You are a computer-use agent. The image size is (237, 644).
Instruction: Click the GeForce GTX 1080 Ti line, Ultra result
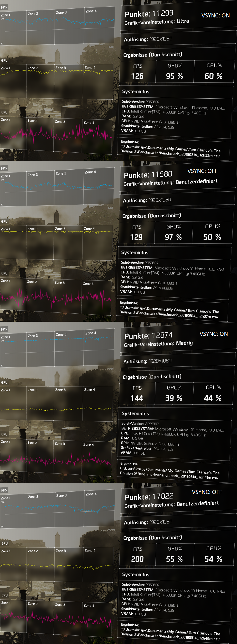pyautogui.click(x=150, y=122)
